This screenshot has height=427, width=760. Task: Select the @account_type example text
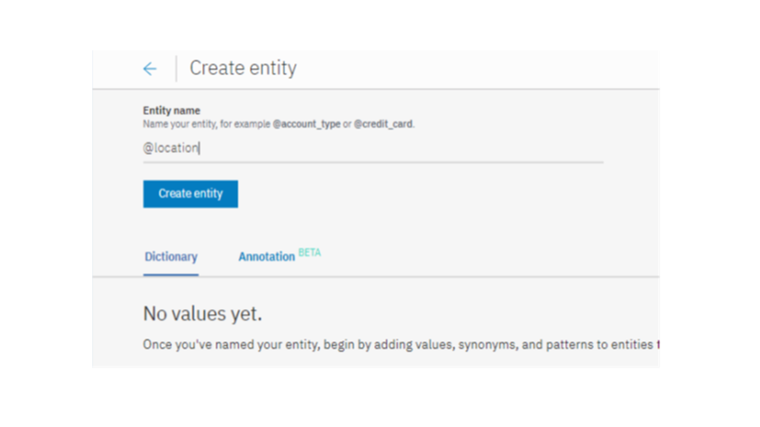click(307, 124)
